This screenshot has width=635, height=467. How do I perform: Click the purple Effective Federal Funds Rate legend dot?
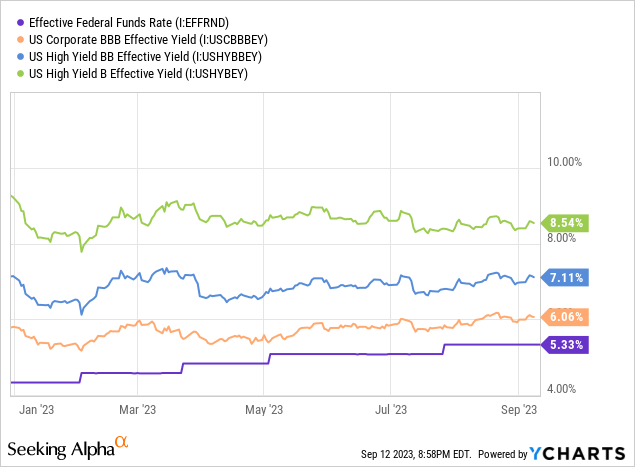19,22
